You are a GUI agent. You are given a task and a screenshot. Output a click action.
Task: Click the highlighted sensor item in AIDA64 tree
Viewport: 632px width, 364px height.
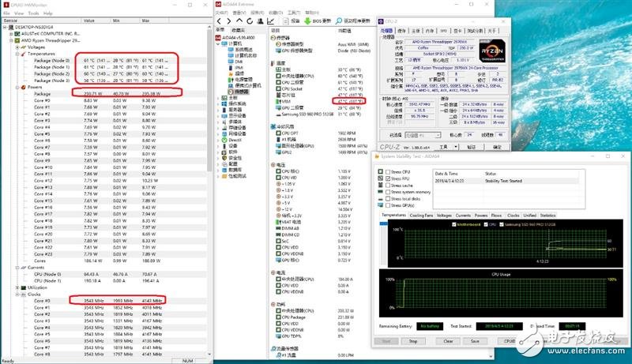pos(239,92)
